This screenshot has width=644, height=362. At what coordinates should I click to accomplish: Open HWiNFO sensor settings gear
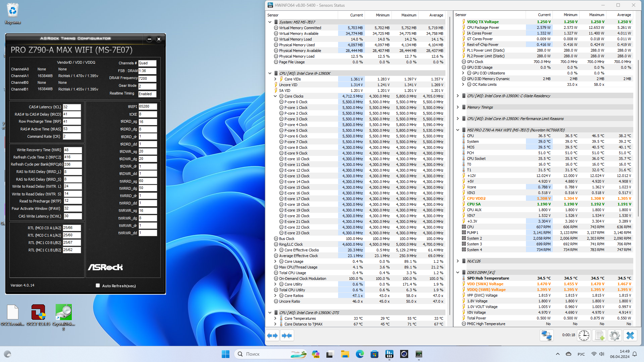614,336
